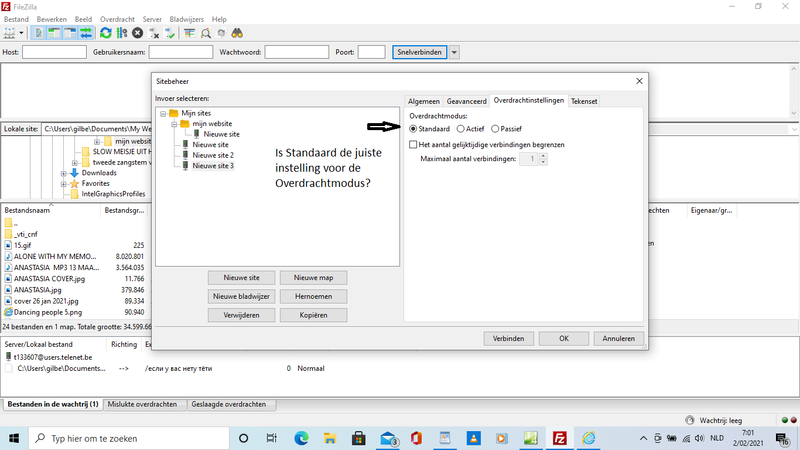
Task: Click the Verbinden button
Action: 507,338
